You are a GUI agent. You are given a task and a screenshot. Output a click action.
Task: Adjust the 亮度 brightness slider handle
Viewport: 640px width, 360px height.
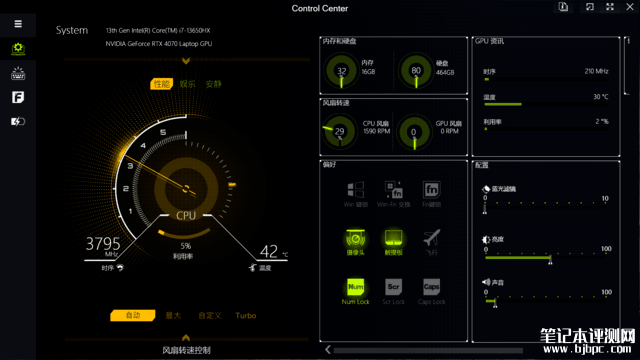[550, 259]
